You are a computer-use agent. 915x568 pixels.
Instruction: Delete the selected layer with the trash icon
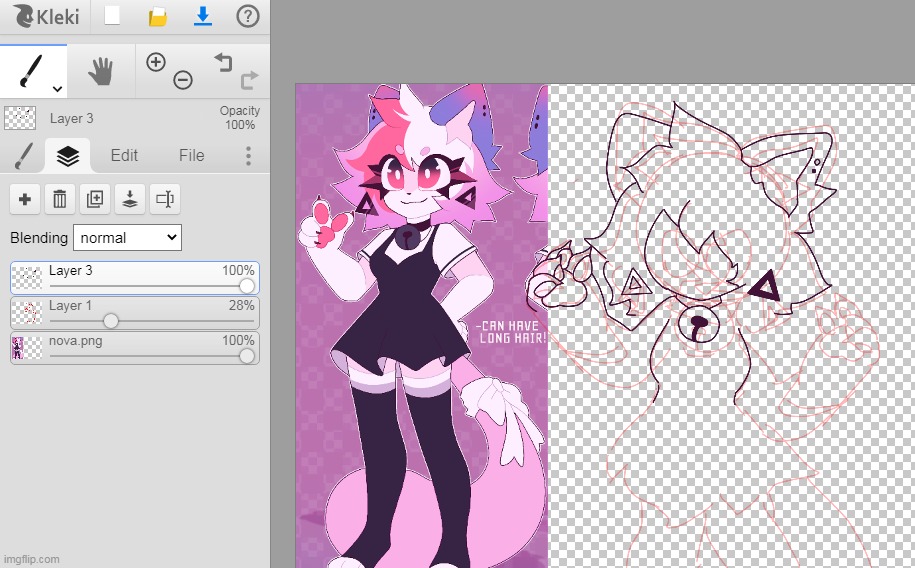point(60,199)
